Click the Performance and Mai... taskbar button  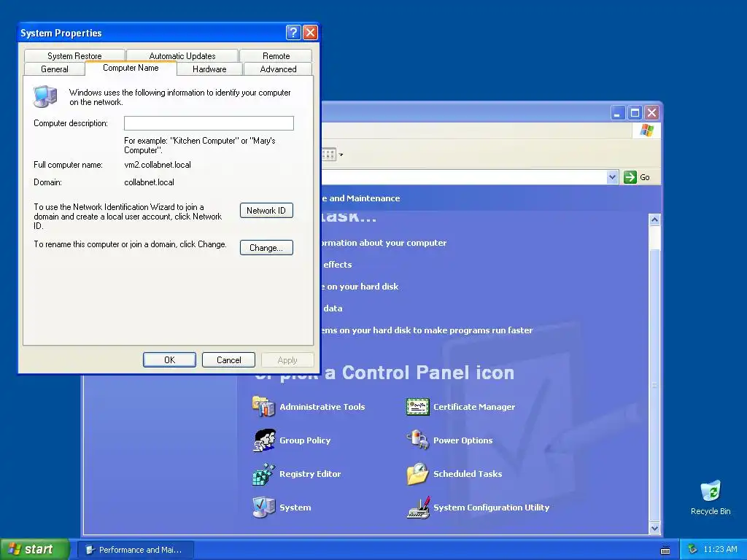(x=136, y=550)
